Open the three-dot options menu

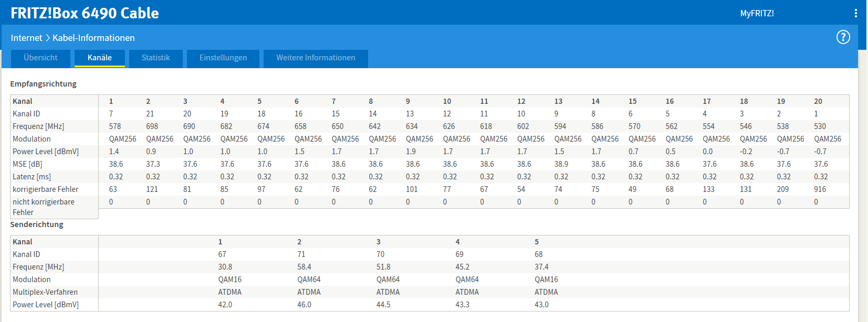[855, 13]
